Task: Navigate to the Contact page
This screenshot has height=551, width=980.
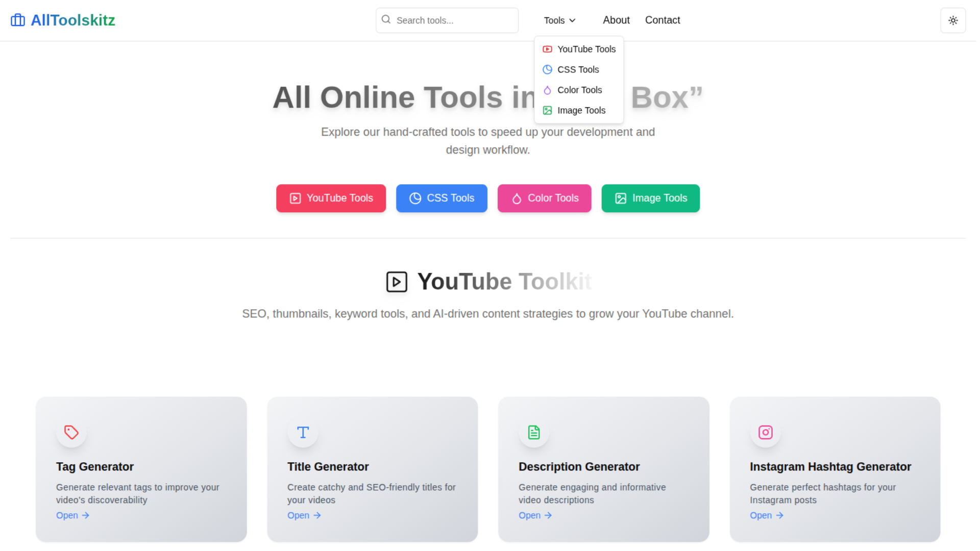Action: tap(663, 20)
